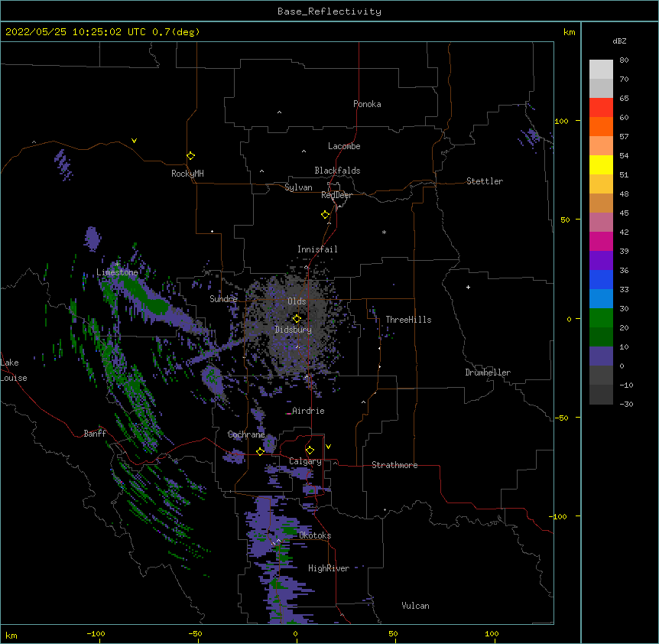Click the purple echo blob north of Limestone
Image resolution: width=659 pixels, height=644 pixels.
(93, 239)
